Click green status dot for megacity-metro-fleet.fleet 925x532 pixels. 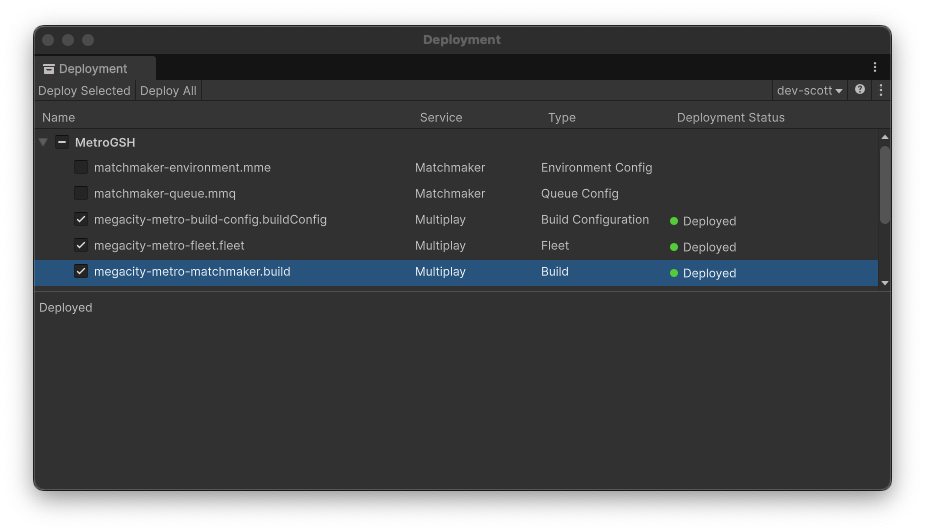pos(674,247)
